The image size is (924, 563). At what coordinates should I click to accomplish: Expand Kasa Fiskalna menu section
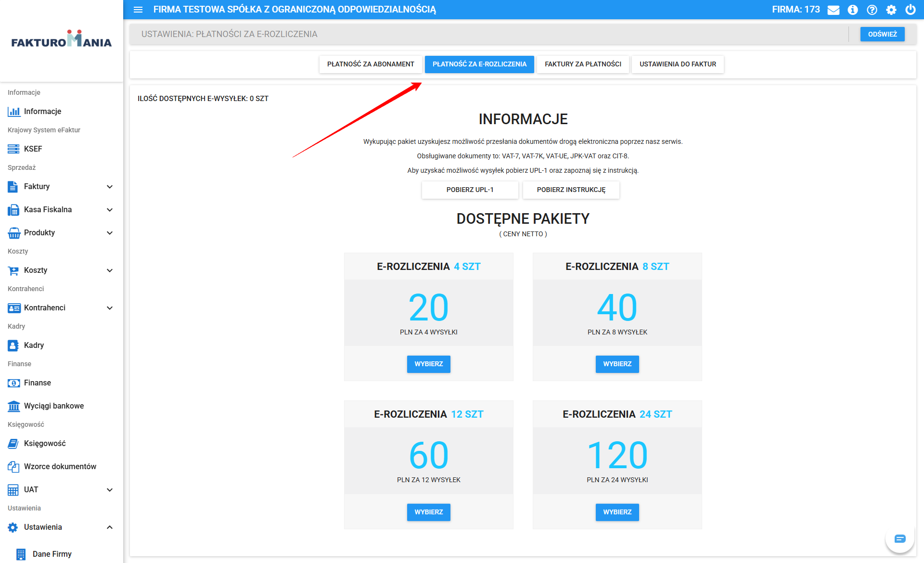[x=110, y=210]
